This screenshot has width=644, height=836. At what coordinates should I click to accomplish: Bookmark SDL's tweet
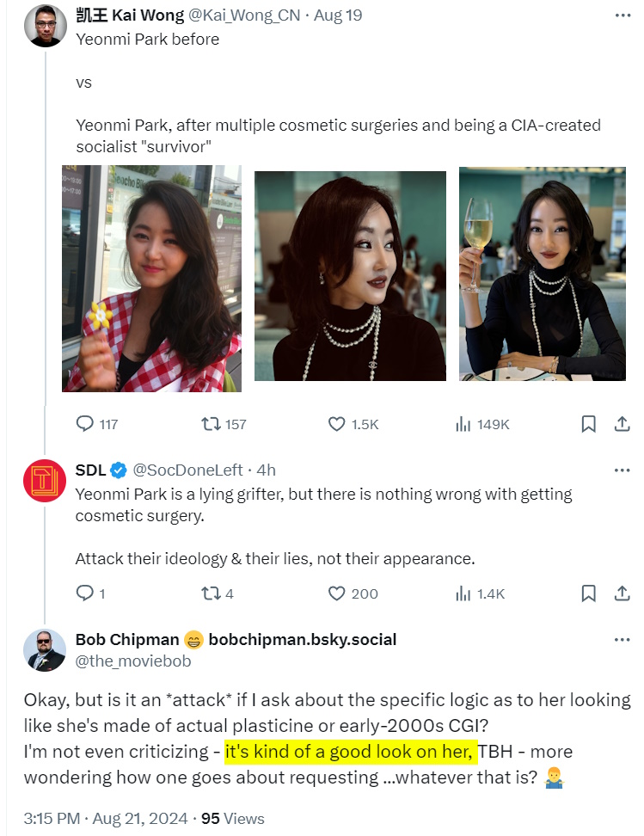click(x=589, y=593)
